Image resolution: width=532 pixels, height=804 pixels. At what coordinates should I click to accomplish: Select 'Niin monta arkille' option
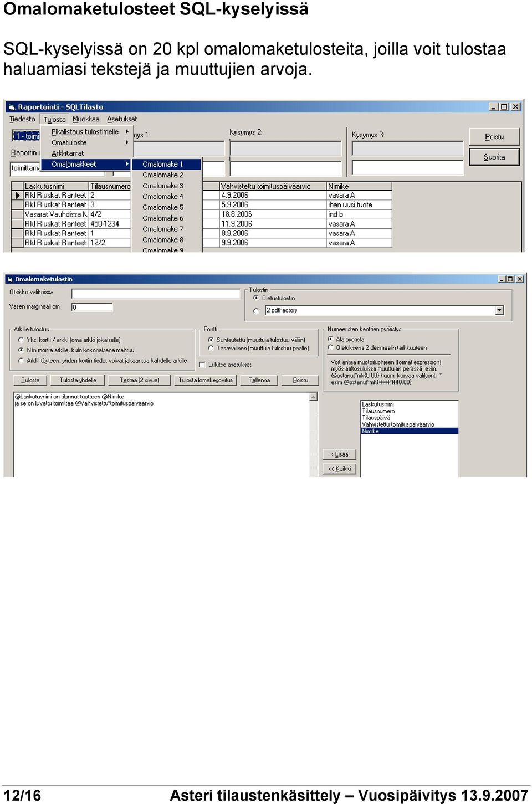[21, 350]
